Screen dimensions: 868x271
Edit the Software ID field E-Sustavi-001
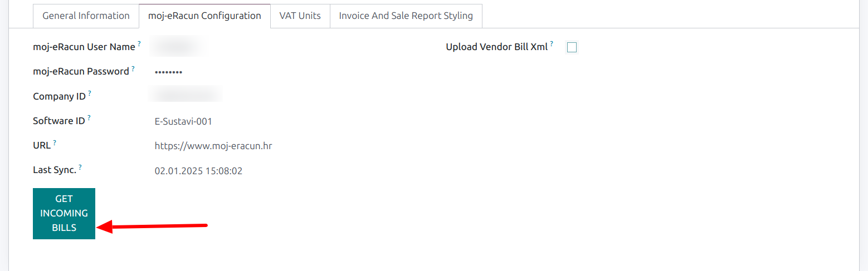coord(183,121)
